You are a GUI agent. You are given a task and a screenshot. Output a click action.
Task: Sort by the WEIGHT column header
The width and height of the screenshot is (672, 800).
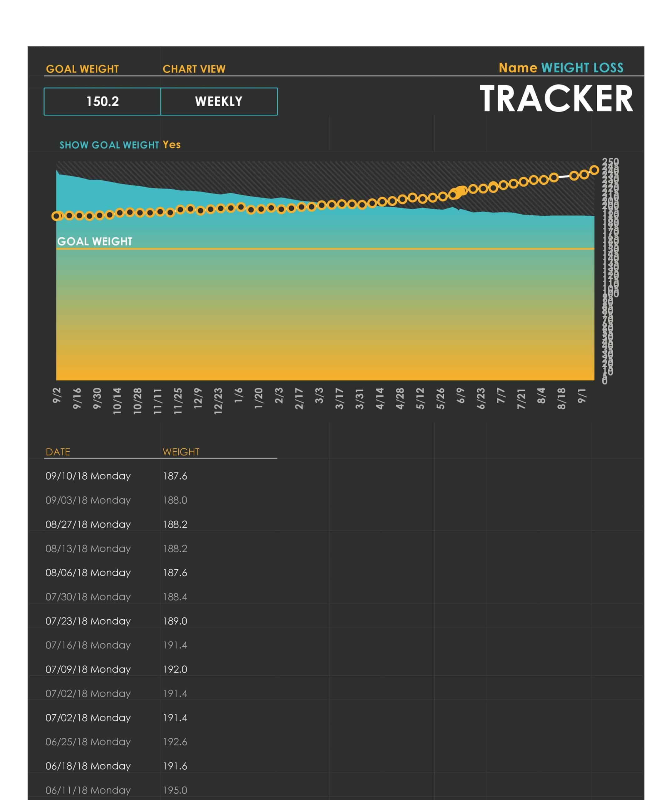[181, 452]
